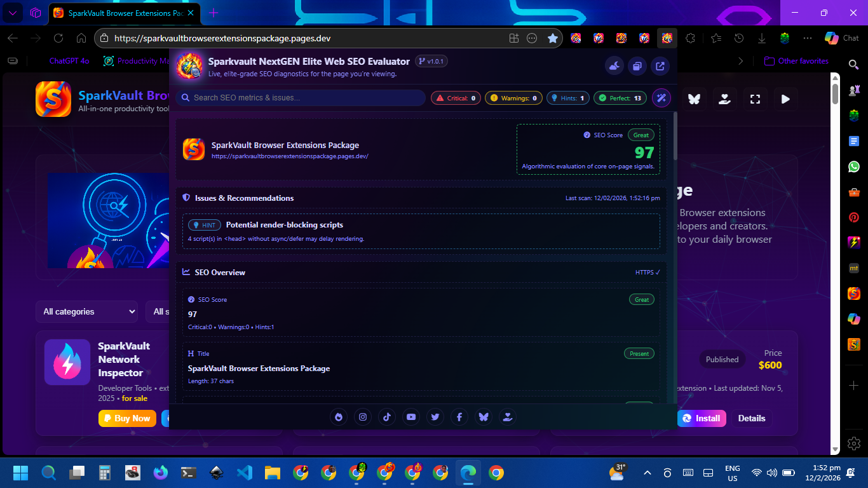Select the SparkVault Browser Extensions browser tab
The height and width of the screenshot is (488, 868).
coord(121,13)
